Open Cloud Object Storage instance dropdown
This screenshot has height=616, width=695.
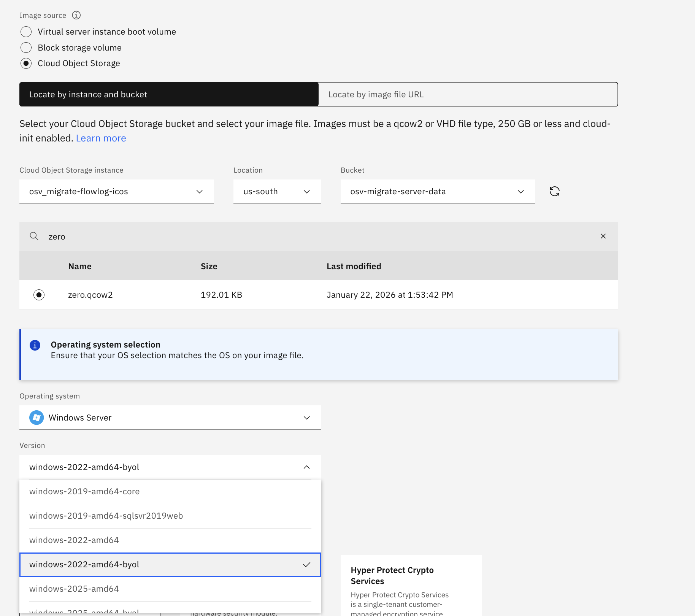tap(117, 192)
